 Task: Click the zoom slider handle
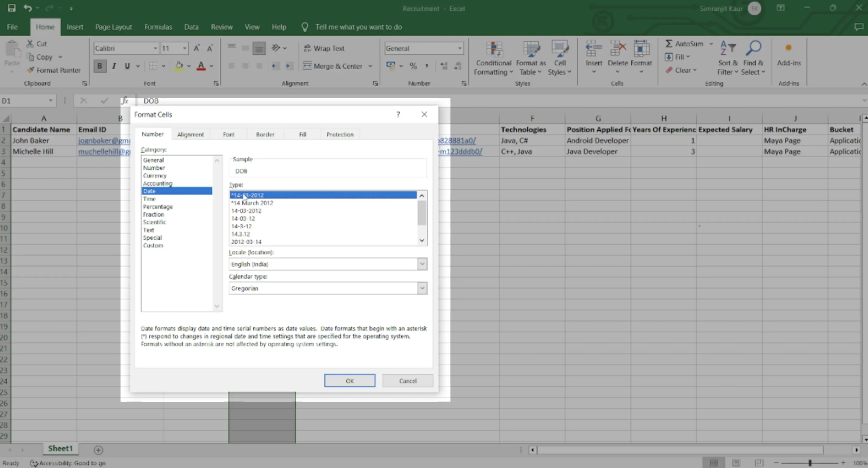click(x=810, y=463)
